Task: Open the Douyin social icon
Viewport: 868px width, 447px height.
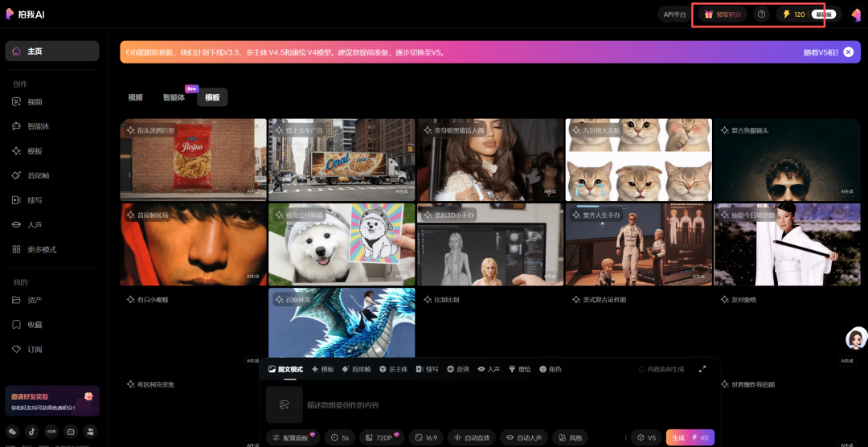Action: click(32, 431)
